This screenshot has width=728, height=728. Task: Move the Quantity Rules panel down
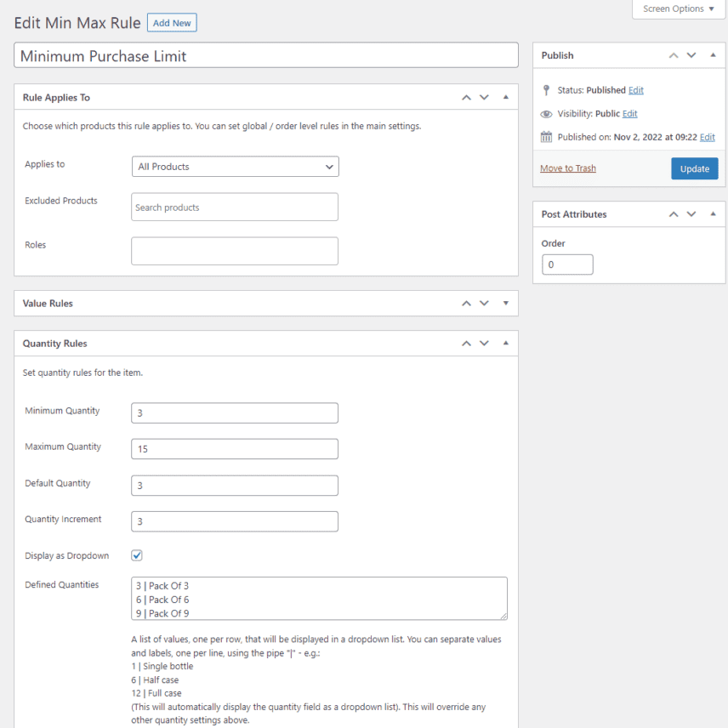(484, 343)
